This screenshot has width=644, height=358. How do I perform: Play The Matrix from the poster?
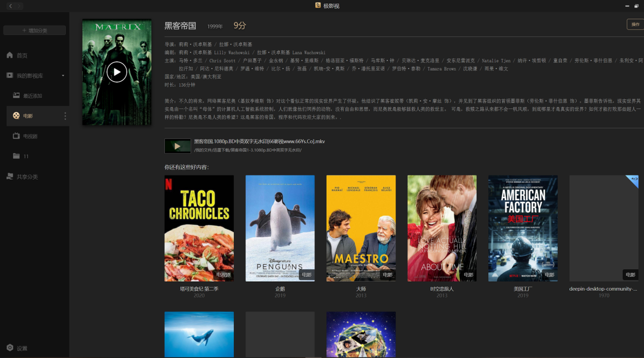pos(116,72)
